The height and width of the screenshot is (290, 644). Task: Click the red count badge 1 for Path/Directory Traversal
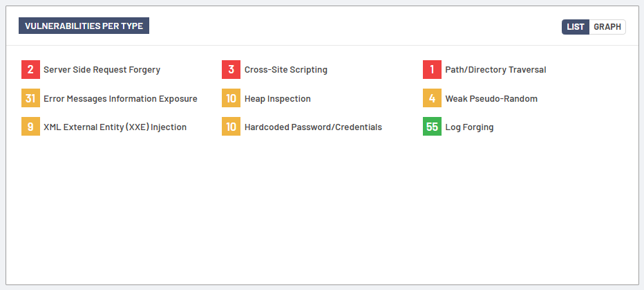pyautogui.click(x=432, y=70)
